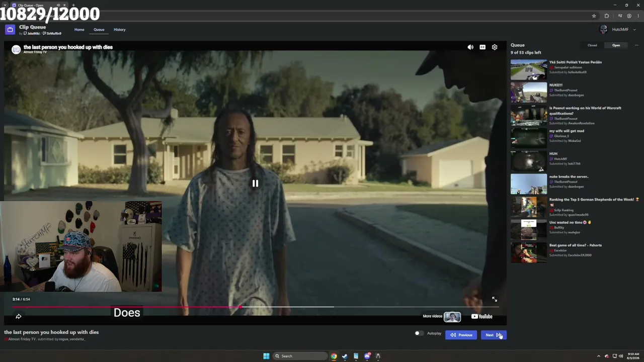Open the system volume tray icon
The image size is (644, 362).
point(621,356)
